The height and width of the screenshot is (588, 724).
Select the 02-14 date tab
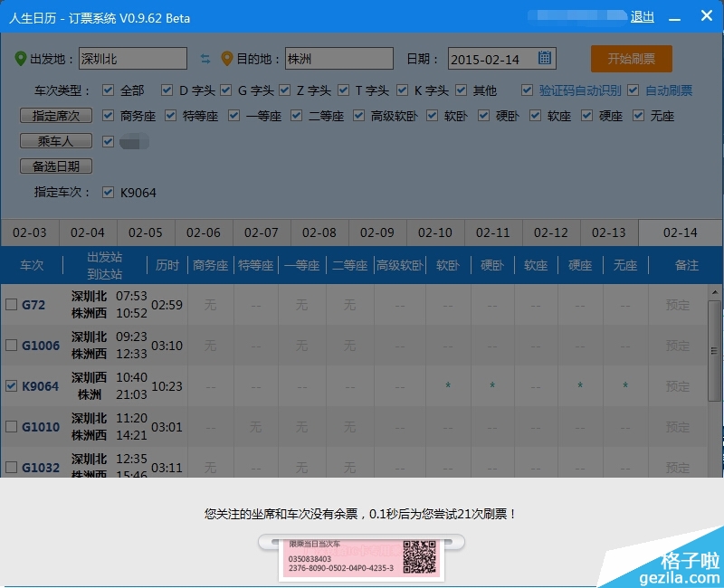click(x=680, y=232)
